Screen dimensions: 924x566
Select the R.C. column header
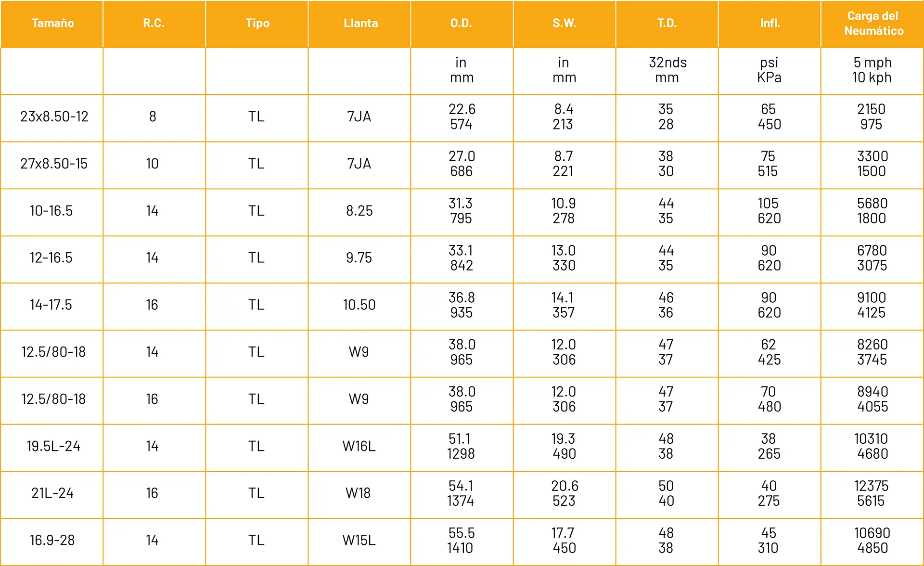[154, 23]
